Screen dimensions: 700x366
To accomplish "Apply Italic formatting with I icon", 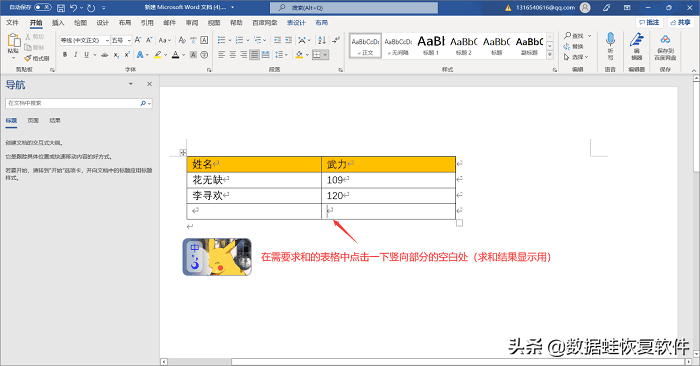I will pos(75,54).
